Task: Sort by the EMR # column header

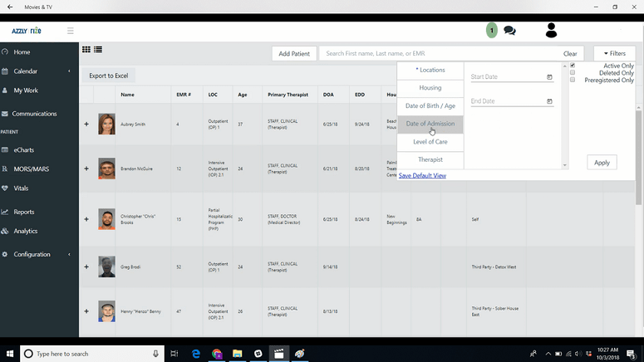Action: (184, 95)
